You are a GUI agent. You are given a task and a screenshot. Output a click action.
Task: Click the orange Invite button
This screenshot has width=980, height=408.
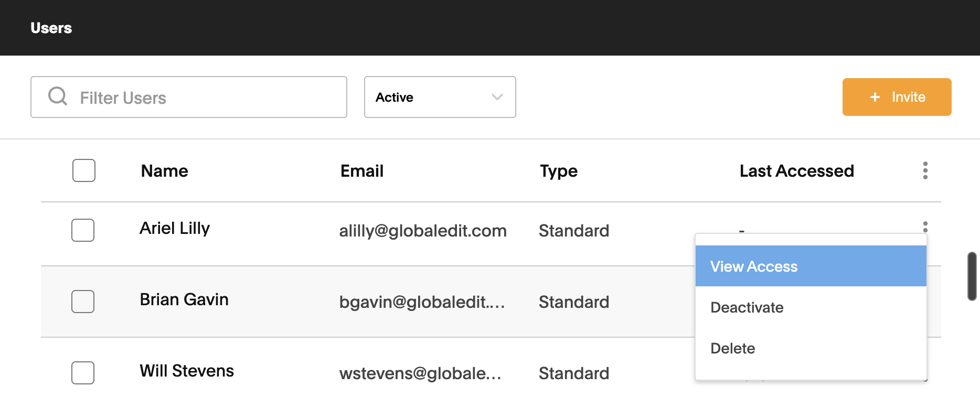point(897,97)
